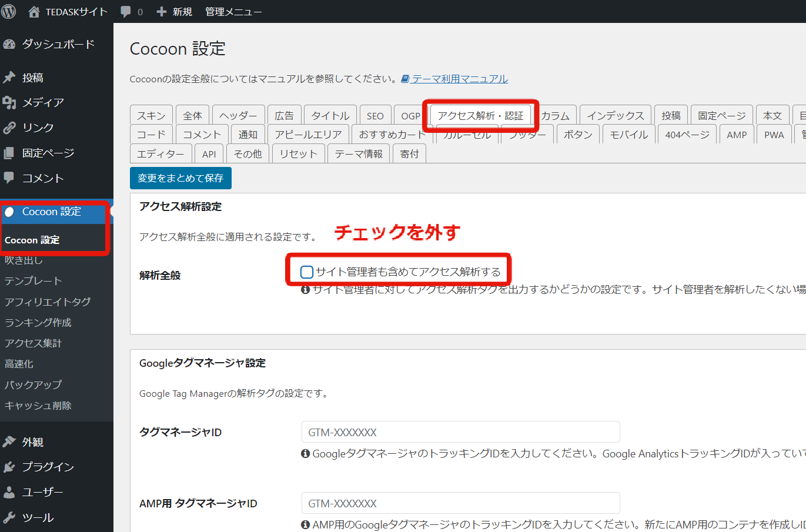The height and width of the screenshot is (532, 806).
Task: Uncheck サイト管理者も含めてアクセス解析する checkbox
Action: tap(307, 272)
